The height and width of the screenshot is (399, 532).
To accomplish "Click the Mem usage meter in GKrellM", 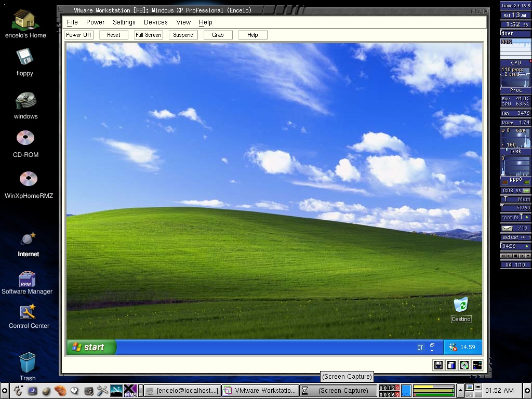I will coord(516,199).
